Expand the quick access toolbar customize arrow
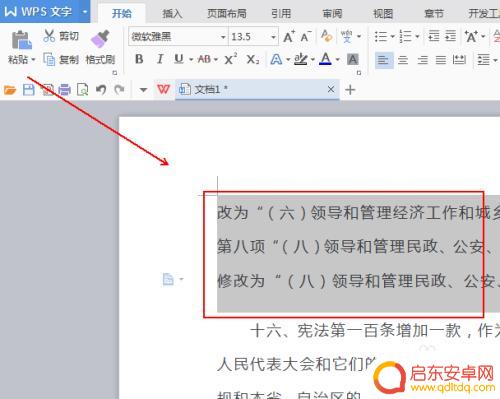This screenshot has width=500, height=399. [x=143, y=90]
